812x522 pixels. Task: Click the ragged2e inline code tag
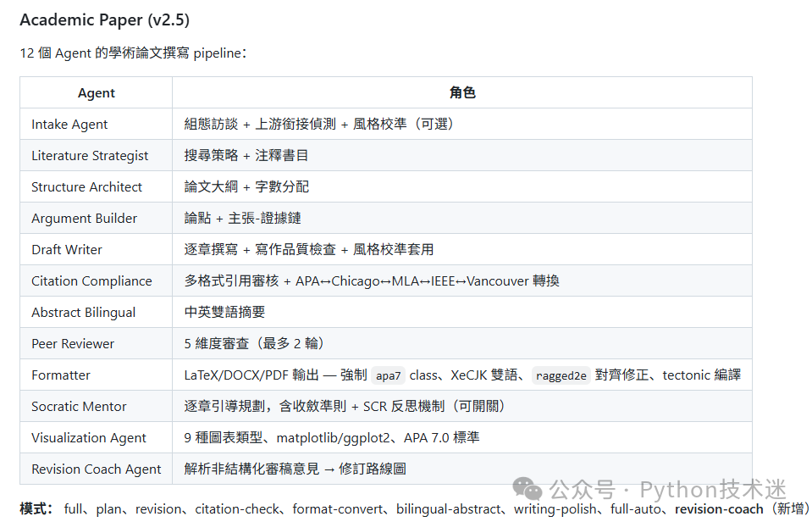coord(561,375)
